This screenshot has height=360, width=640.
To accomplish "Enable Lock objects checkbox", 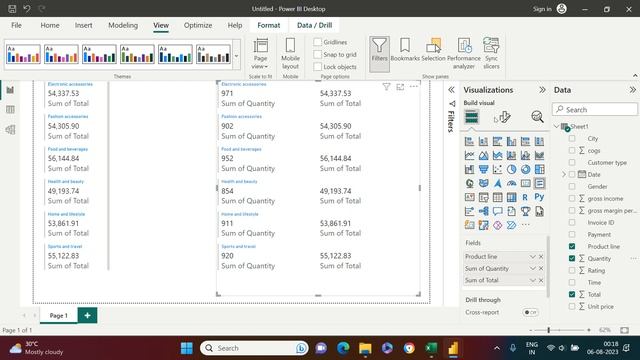I will tap(318, 67).
